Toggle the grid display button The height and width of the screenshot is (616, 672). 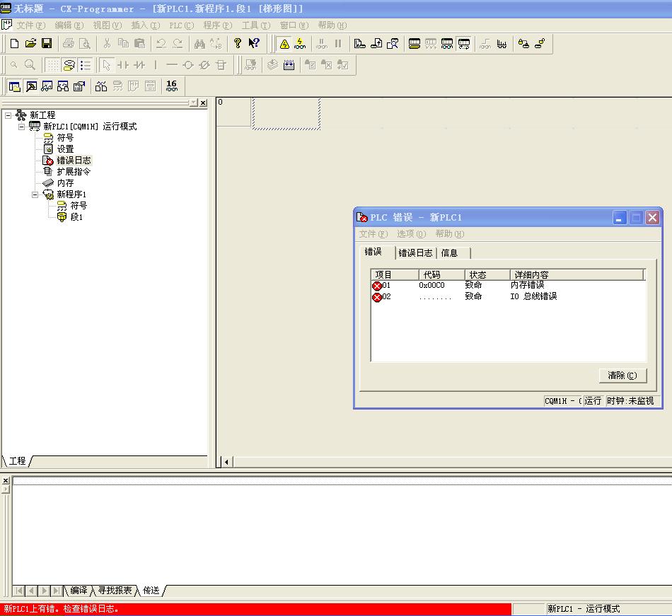tap(53, 65)
